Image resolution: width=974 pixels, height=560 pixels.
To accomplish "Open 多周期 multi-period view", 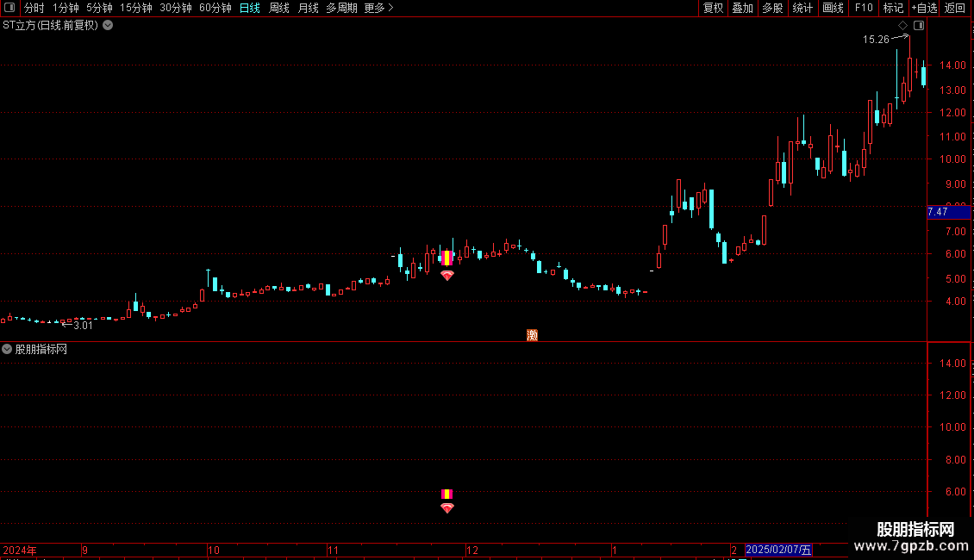I will tap(341, 8).
